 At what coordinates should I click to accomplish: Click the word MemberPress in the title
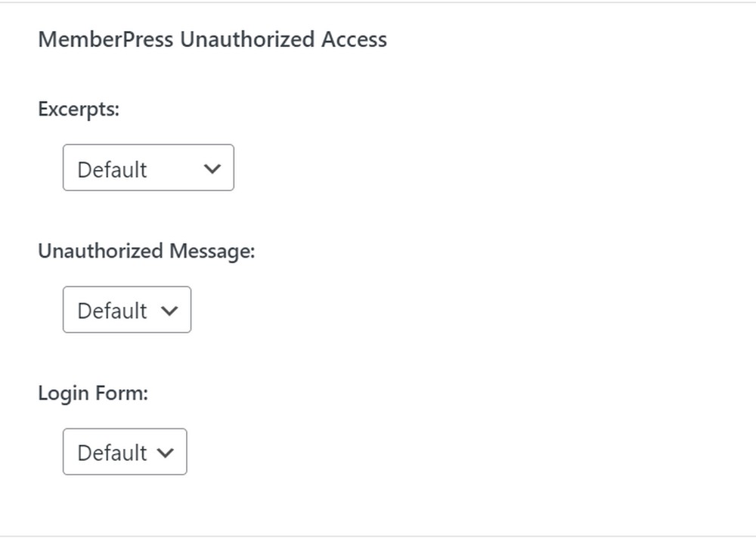click(106, 39)
